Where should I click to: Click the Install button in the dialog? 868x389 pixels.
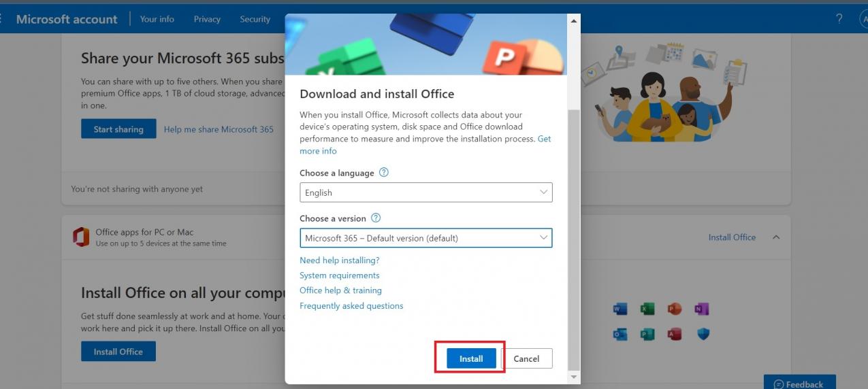(471, 358)
